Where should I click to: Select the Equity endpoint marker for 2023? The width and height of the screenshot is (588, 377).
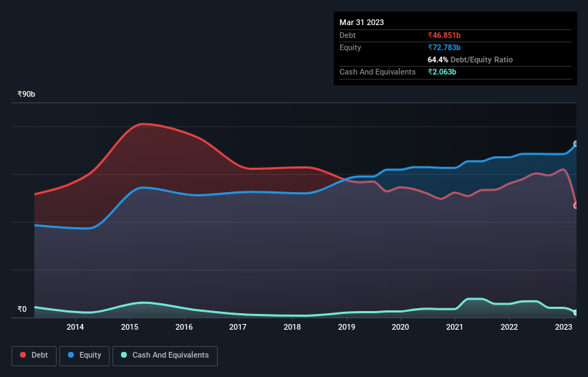coord(576,143)
